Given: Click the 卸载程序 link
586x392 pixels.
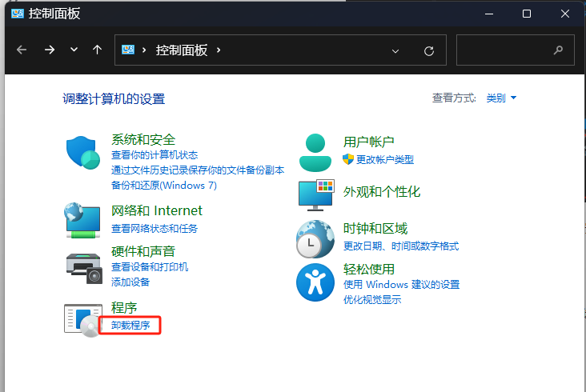Looking at the screenshot, I should pos(130,325).
